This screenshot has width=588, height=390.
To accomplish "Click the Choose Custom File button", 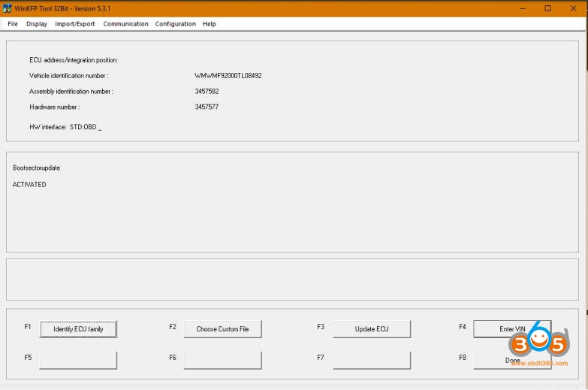I will point(222,329).
